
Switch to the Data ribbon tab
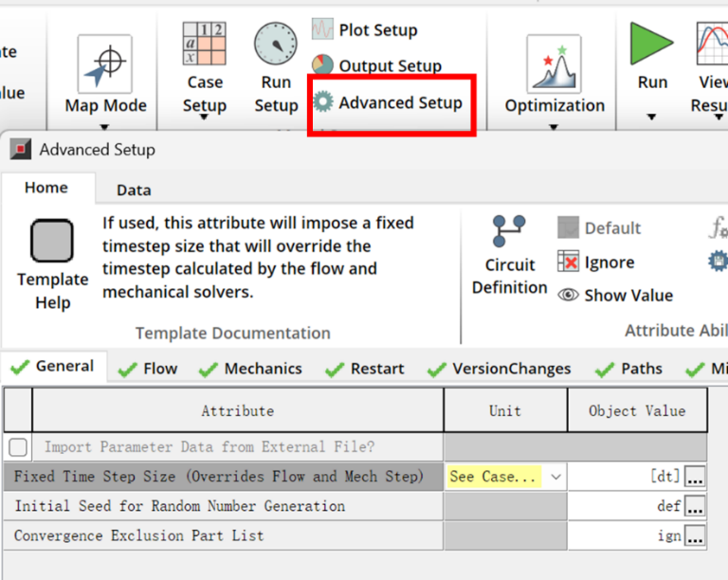click(x=134, y=190)
